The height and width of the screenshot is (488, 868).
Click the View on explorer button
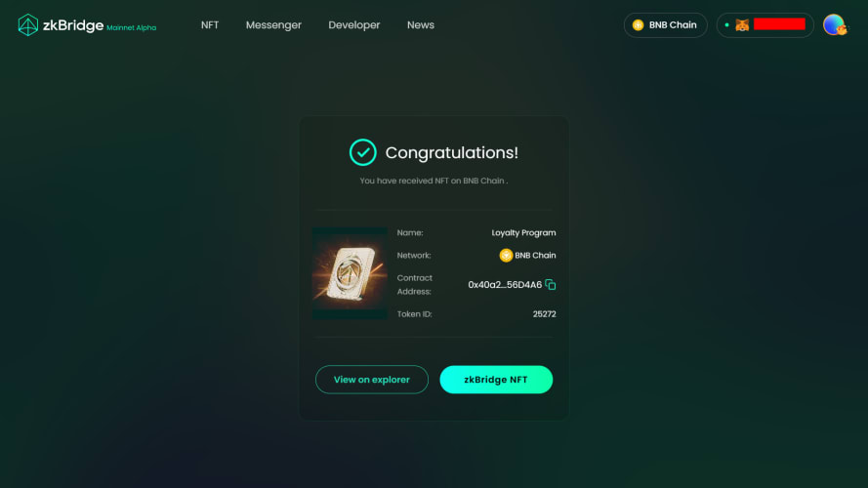click(x=372, y=380)
